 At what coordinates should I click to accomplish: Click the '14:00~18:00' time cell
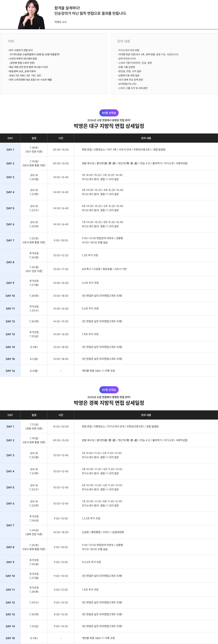tap(61, 532)
